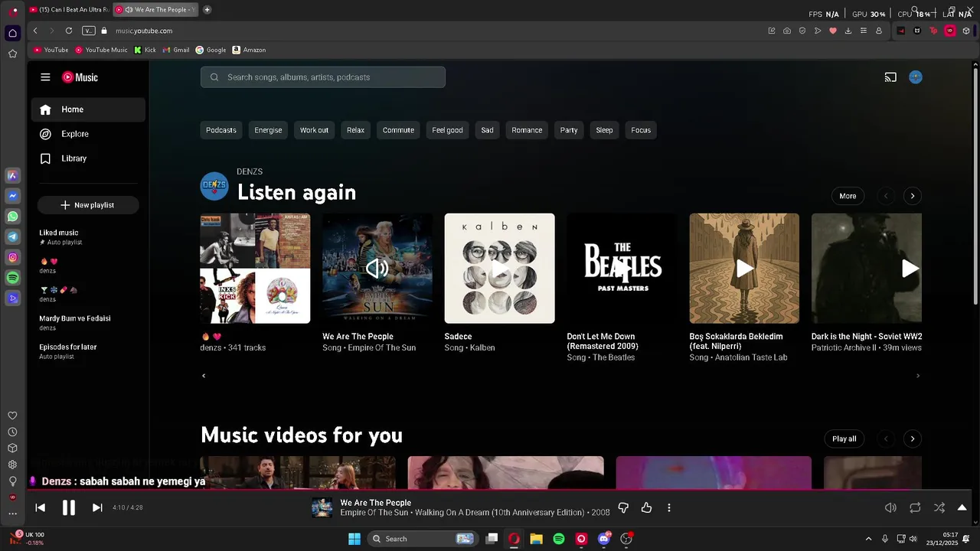Open Telegram in the browser sidebar
Viewport: 980px width, 551px height.
[12, 237]
